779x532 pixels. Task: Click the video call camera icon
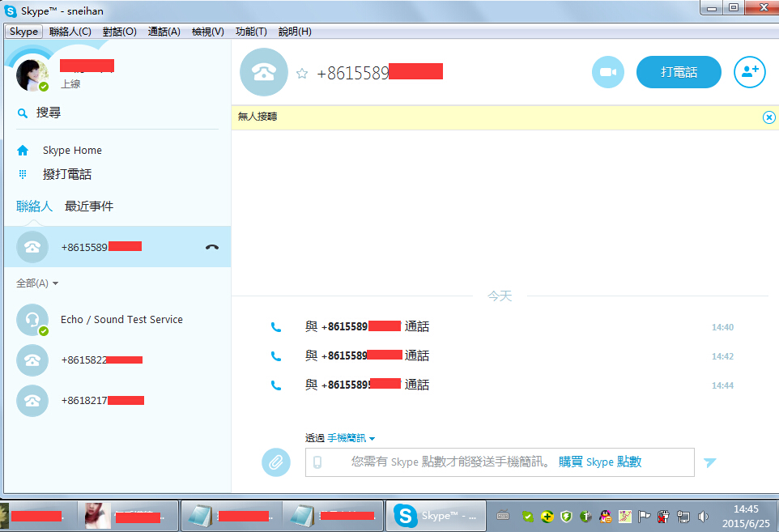[x=607, y=72]
